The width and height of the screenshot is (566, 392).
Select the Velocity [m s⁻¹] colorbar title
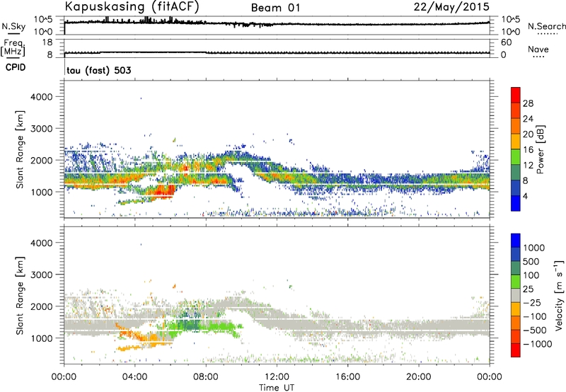point(559,295)
